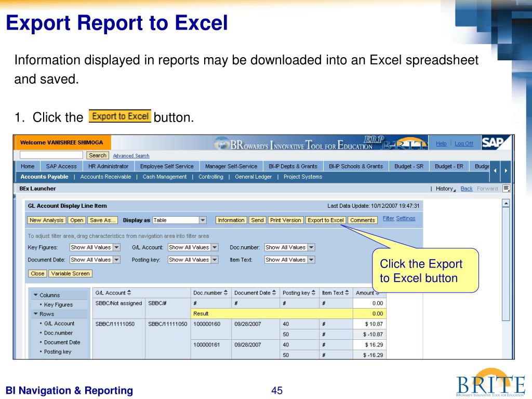Open the Key Figures filter dropdown

(x=116, y=247)
